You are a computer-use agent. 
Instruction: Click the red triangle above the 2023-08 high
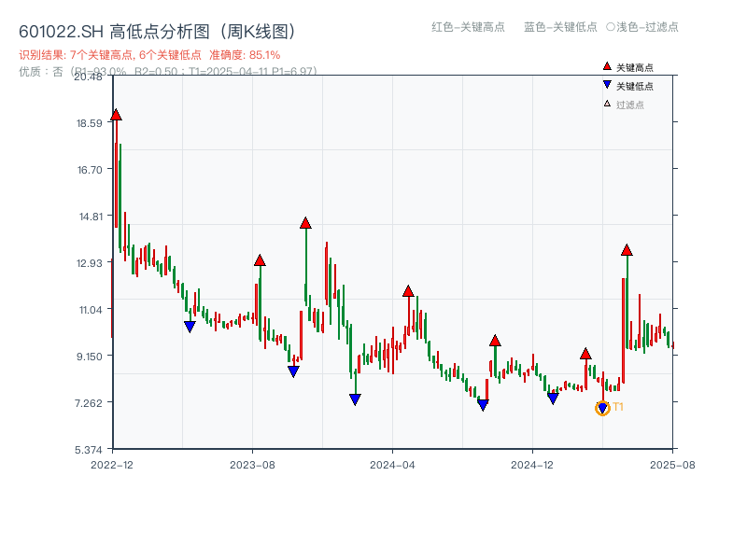pyautogui.click(x=261, y=261)
